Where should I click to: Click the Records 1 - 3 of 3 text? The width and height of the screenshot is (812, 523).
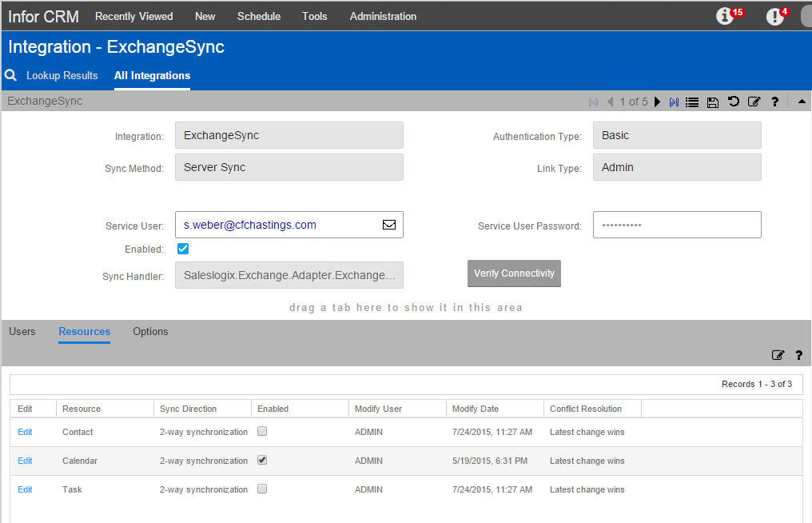click(757, 384)
